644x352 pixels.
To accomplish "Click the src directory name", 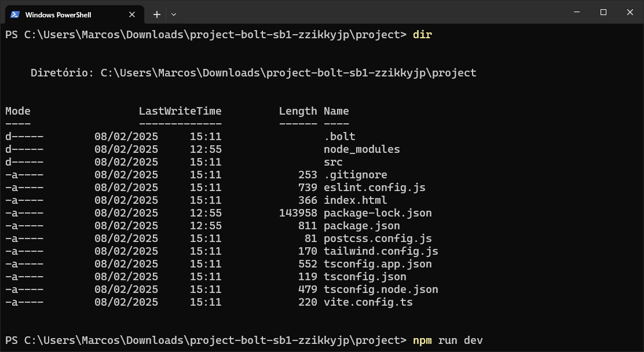I will [333, 162].
